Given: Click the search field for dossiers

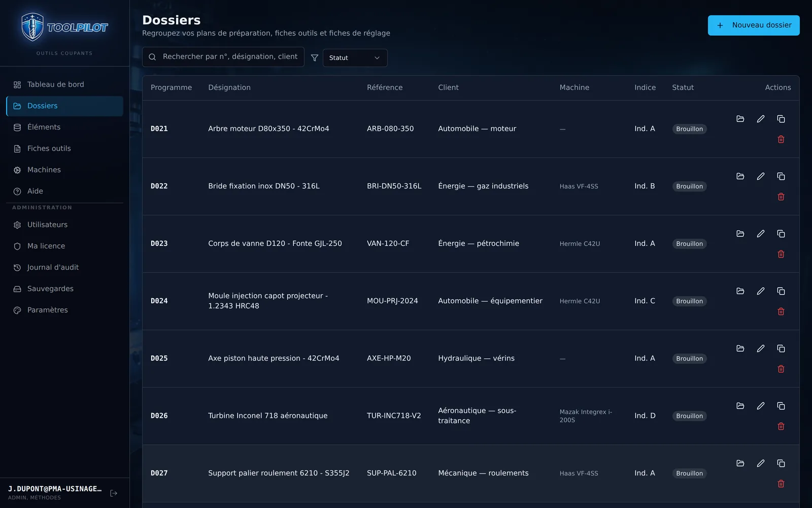Looking at the screenshot, I should 223,57.
